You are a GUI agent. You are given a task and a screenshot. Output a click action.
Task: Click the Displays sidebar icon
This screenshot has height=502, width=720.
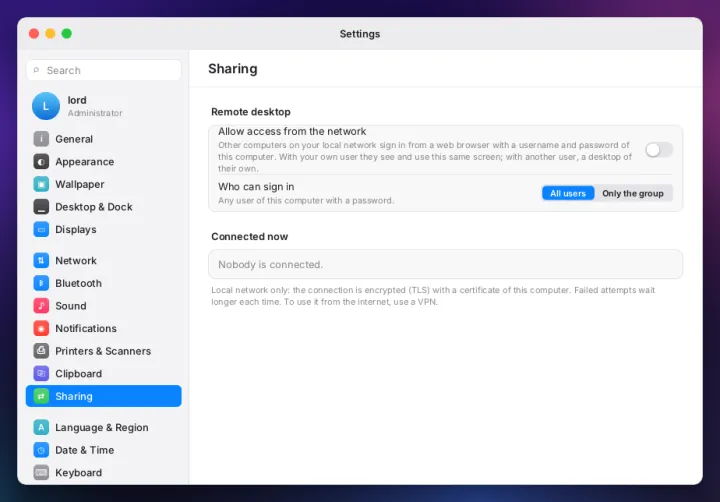[41, 229]
